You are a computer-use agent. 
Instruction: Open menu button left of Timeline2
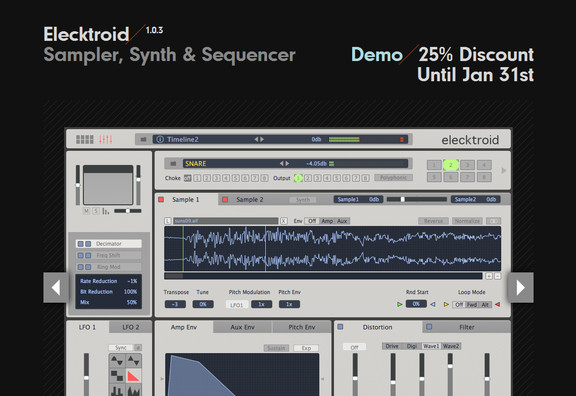(143, 140)
